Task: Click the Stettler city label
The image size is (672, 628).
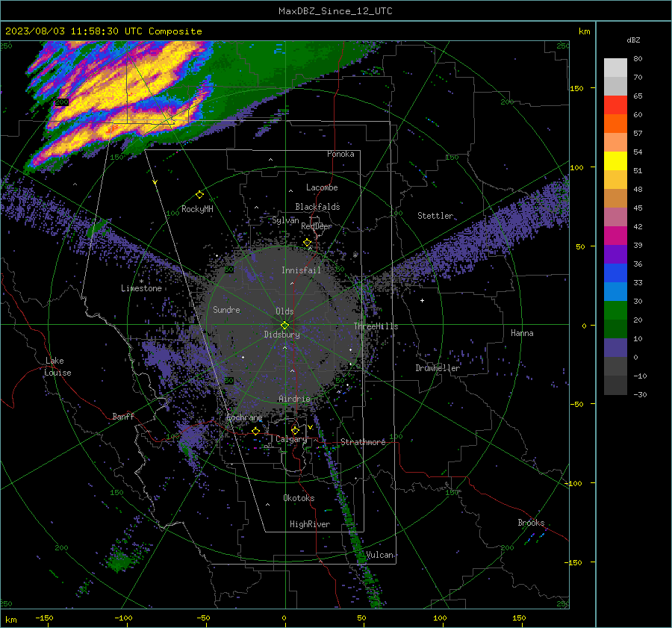Action: pyautogui.click(x=435, y=216)
